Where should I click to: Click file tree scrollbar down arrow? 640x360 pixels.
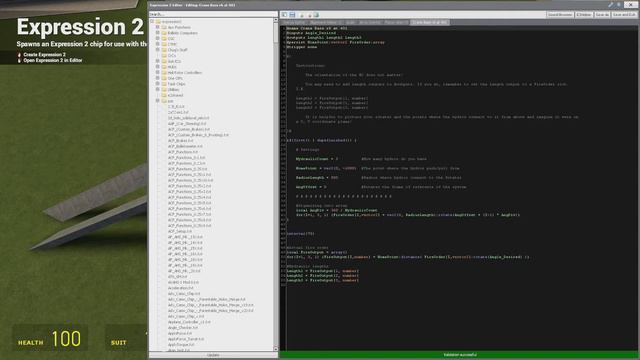[x=276, y=349]
